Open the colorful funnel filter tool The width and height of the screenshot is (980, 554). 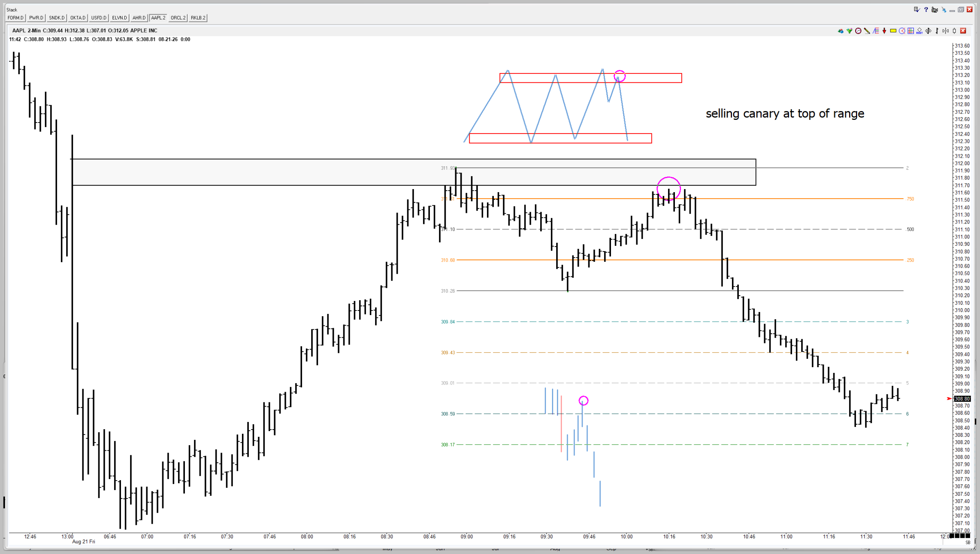849,31
